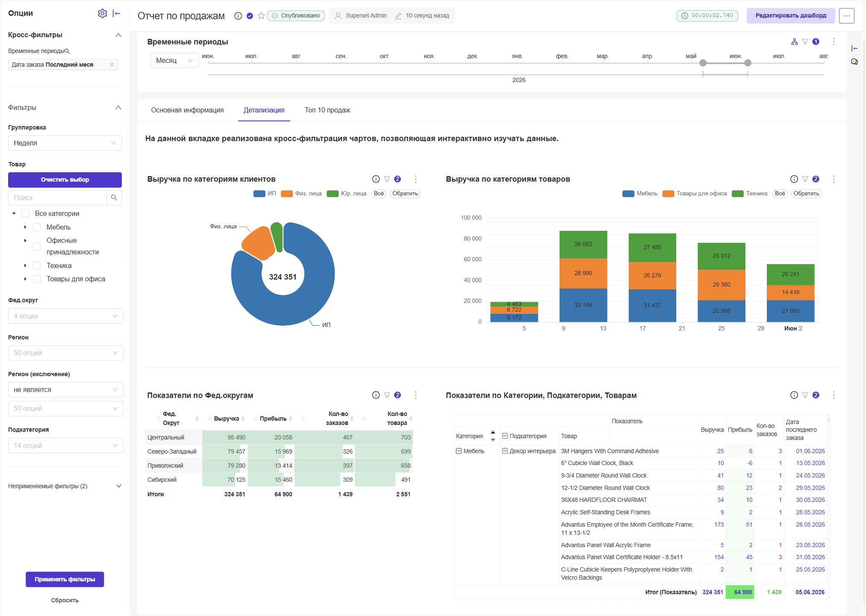Tick the Все категории checkbox

(x=26, y=213)
